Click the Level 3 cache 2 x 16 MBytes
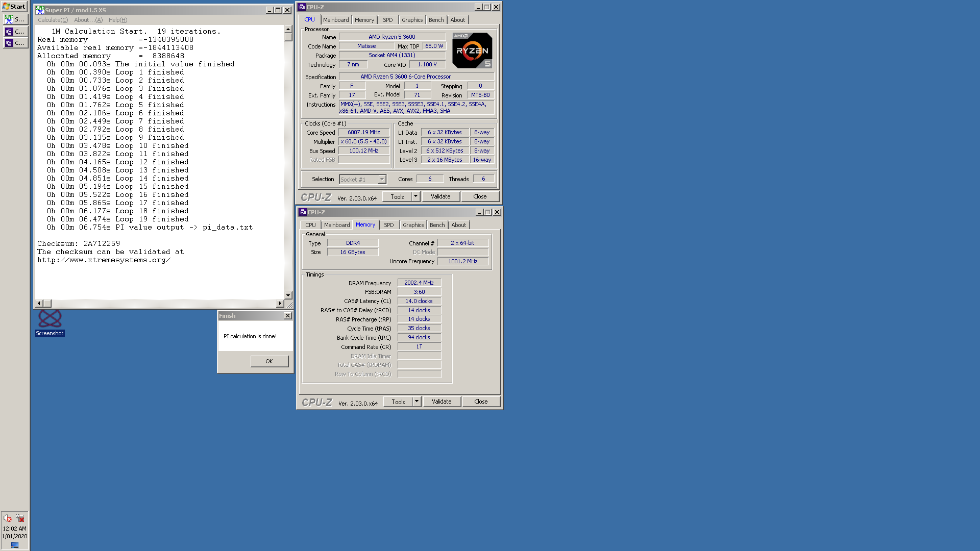 445,160
